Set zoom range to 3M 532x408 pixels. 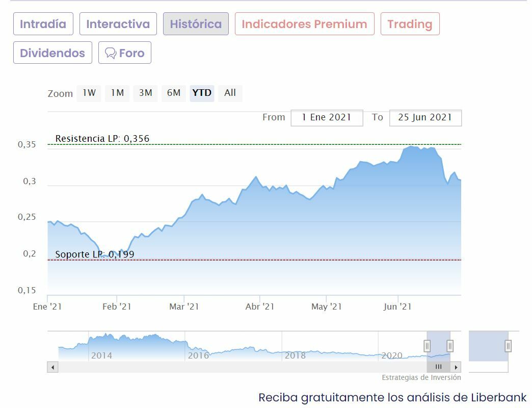pyautogui.click(x=146, y=93)
